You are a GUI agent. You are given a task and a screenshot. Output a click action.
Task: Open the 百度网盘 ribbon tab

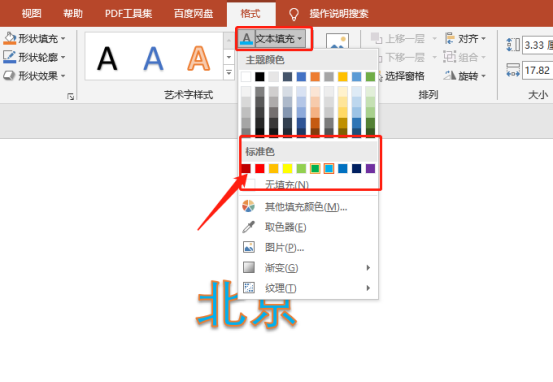coord(193,13)
